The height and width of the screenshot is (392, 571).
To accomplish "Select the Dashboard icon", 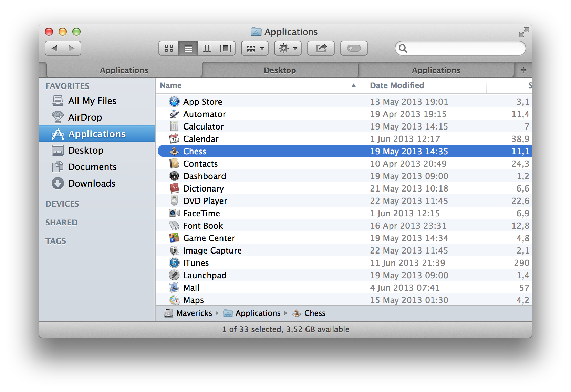I will point(174,176).
